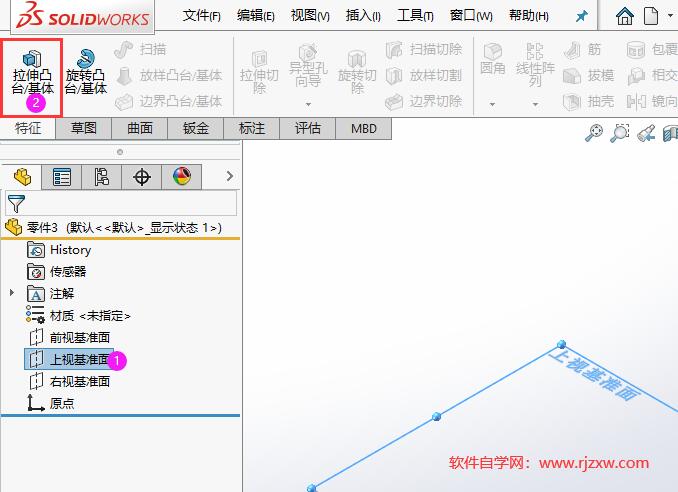Viewport: 678px width, 492px height.
Task: Click Previous View icon
Action: (x=646, y=133)
